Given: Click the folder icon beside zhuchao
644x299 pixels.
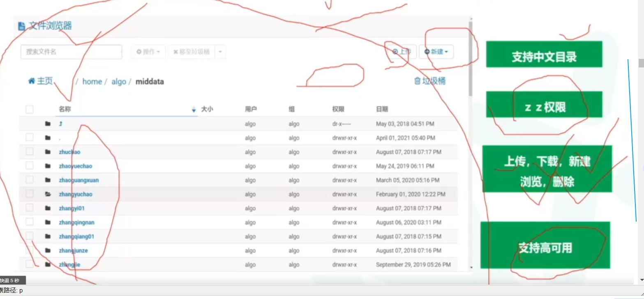Looking at the screenshot, I should (x=48, y=152).
